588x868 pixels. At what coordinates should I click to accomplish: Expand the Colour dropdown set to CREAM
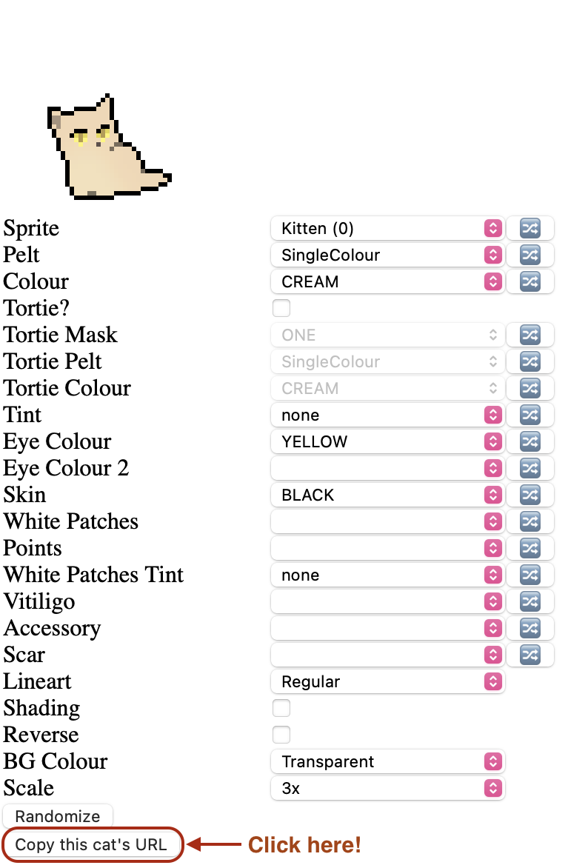click(x=387, y=281)
